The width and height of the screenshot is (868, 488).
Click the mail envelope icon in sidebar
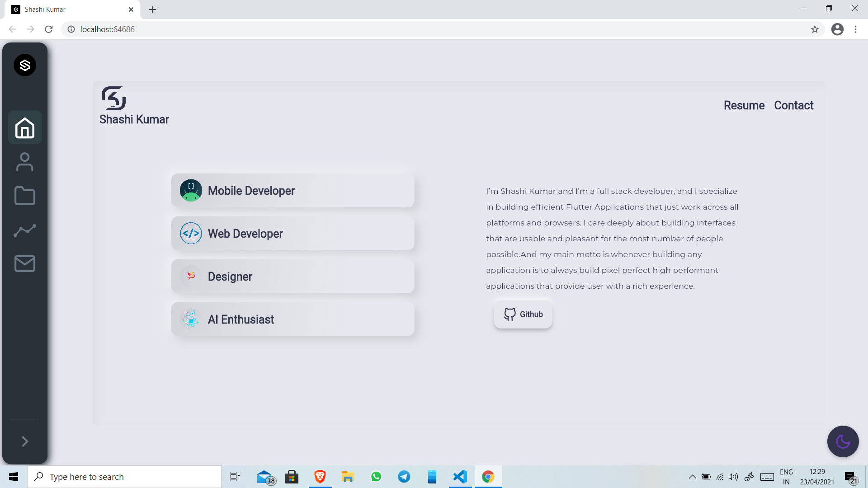point(25,264)
